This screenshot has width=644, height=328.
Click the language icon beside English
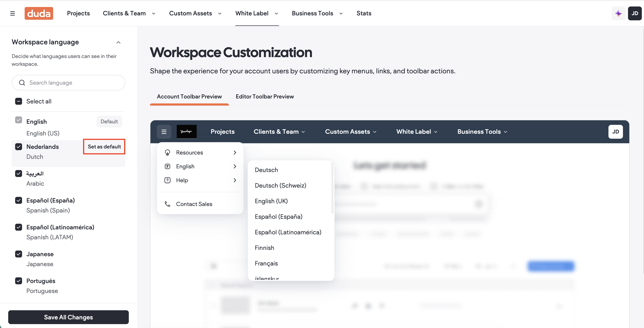(x=167, y=166)
